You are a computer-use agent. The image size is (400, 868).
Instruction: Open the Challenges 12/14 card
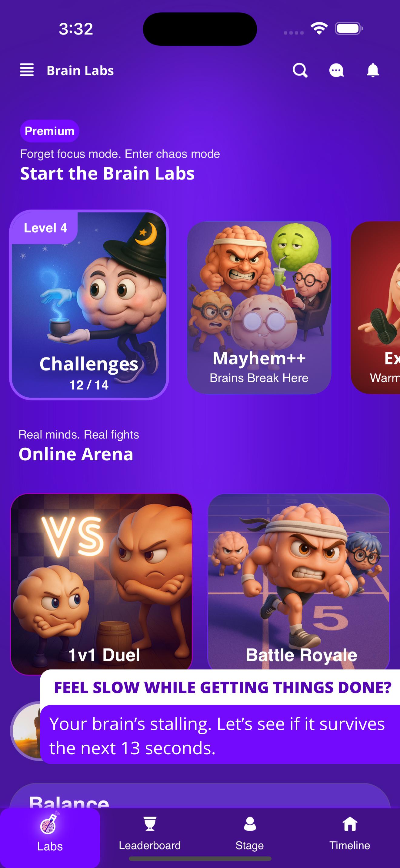click(89, 305)
